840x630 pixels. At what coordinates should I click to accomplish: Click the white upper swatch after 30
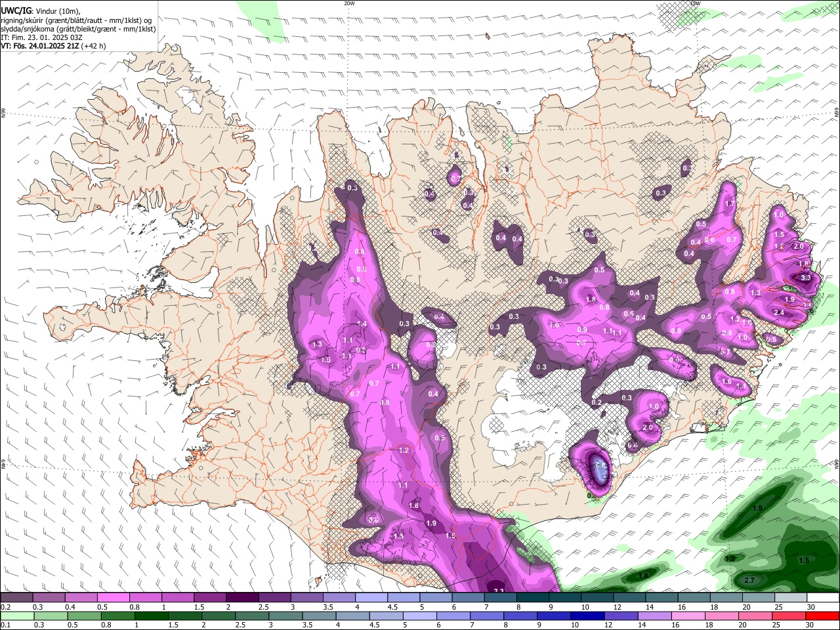tap(823, 597)
